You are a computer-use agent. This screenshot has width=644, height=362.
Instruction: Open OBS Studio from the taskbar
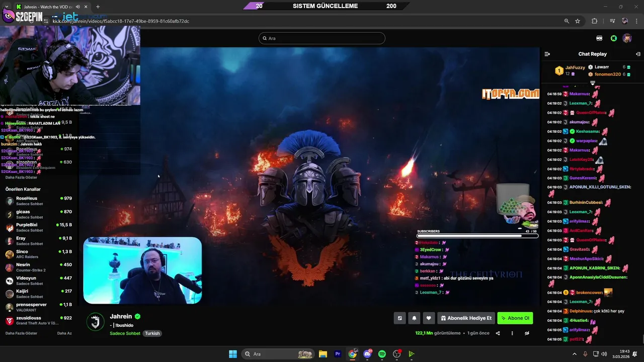point(397,354)
